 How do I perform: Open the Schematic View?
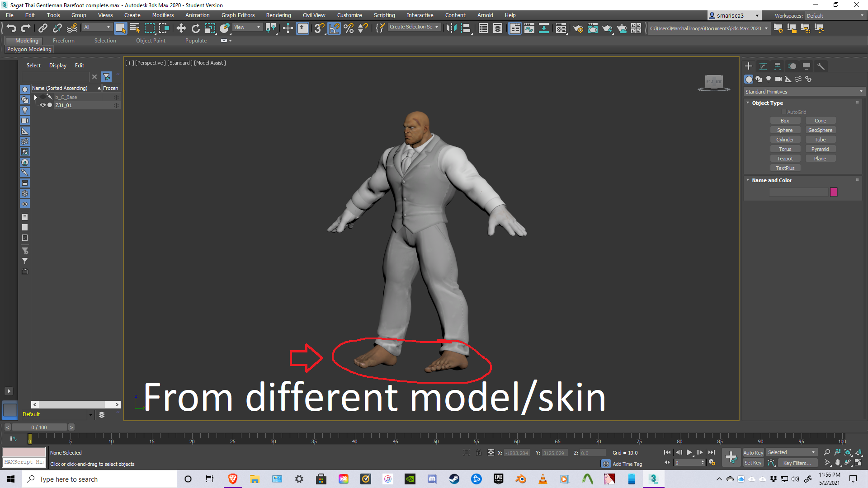click(544, 28)
